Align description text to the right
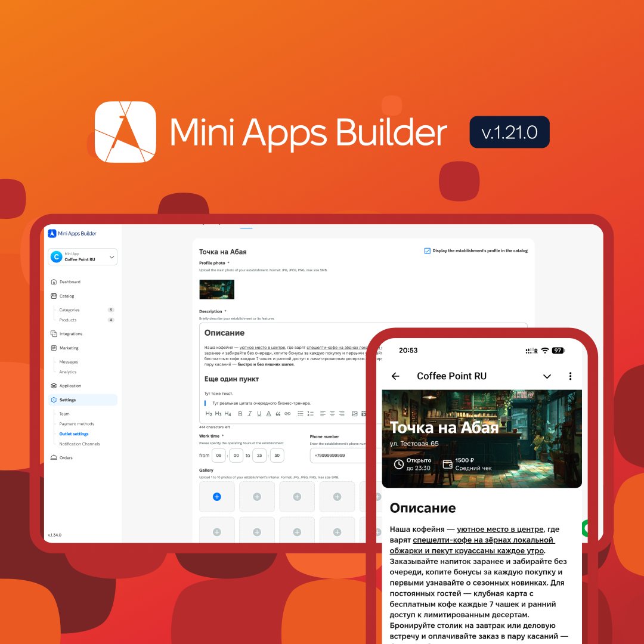Viewport: 644px width, 644px height. click(x=342, y=414)
